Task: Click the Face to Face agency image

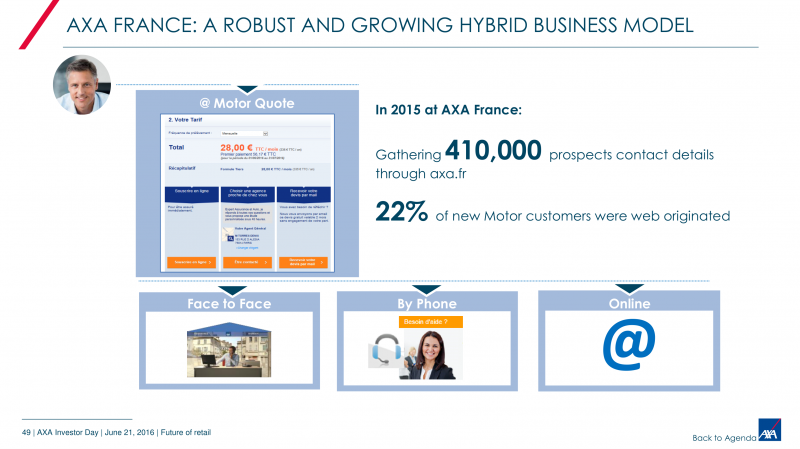Action: tap(229, 348)
